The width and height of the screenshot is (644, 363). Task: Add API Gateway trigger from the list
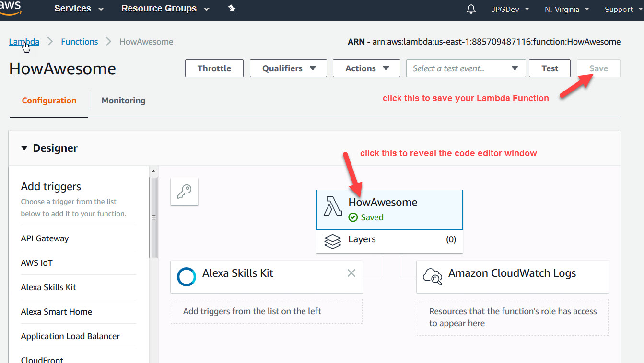coord(45,238)
